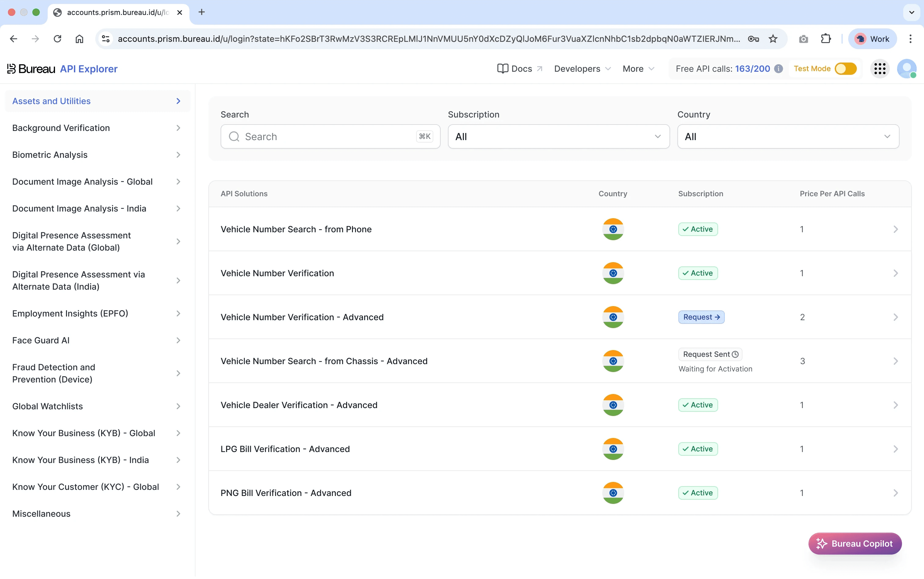Open the Subscription filter dropdown
Viewport: 924px width, 579px height.
558,137
